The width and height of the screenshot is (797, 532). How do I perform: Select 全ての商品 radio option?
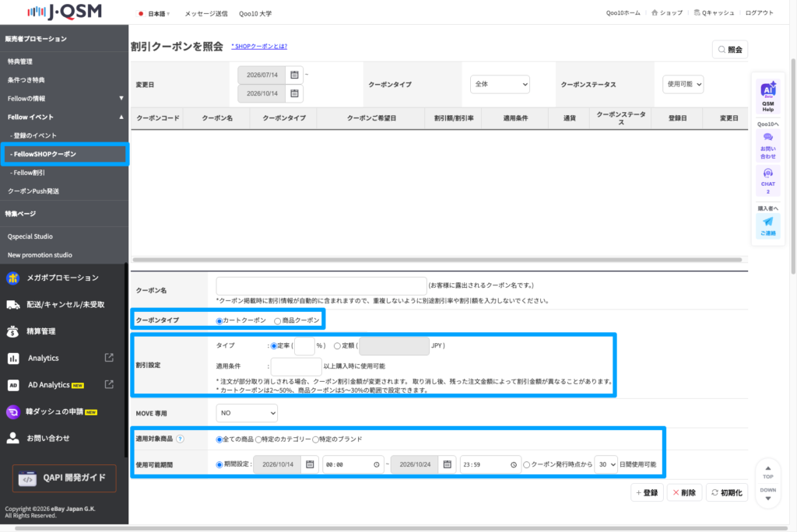219,439
